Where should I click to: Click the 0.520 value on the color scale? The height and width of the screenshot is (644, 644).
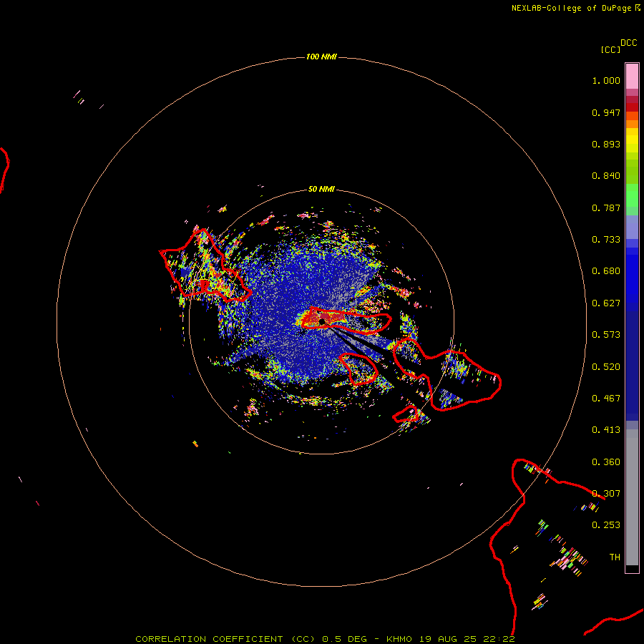pos(606,367)
